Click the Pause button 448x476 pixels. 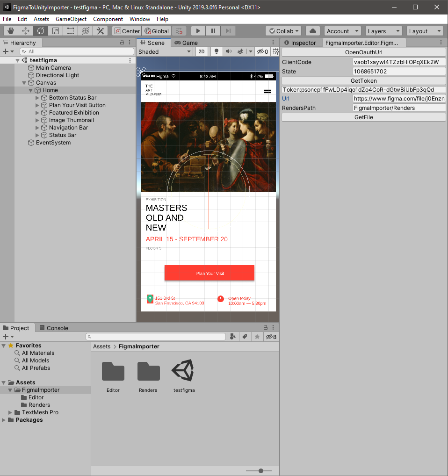click(x=213, y=31)
